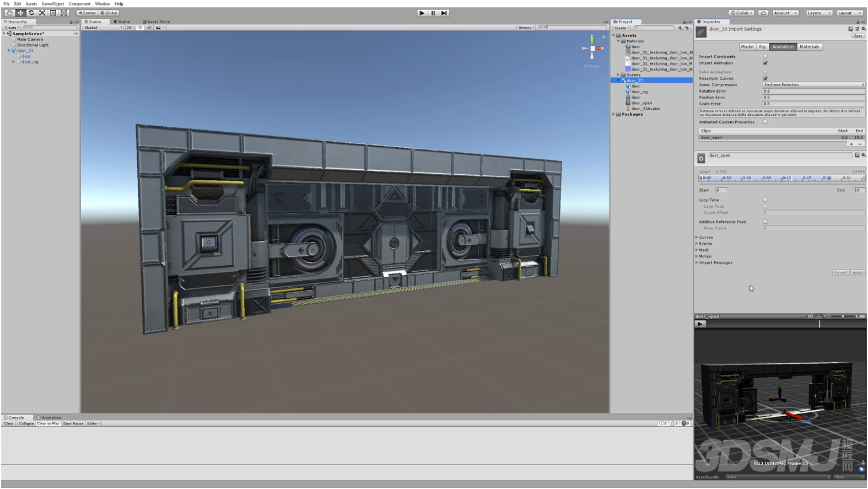
Task: Switch to the Asset Store tab
Action: click(x=157, y=22)
